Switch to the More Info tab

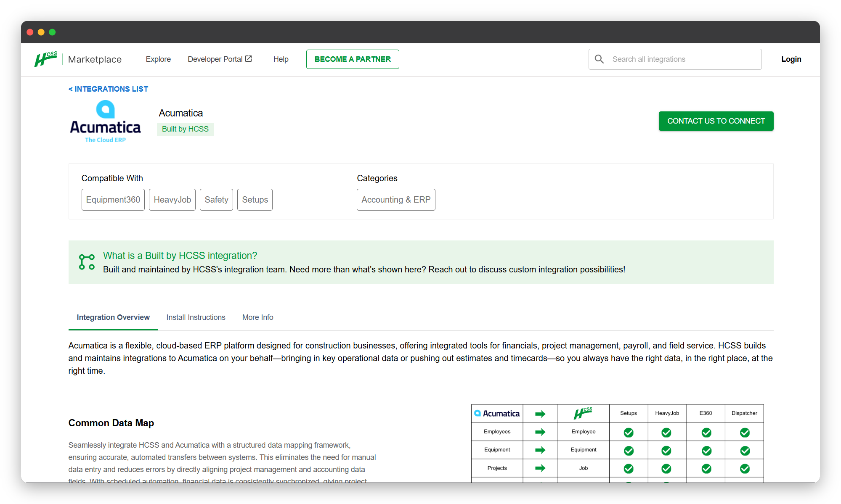pyautogui.click(x=257, y=317)
